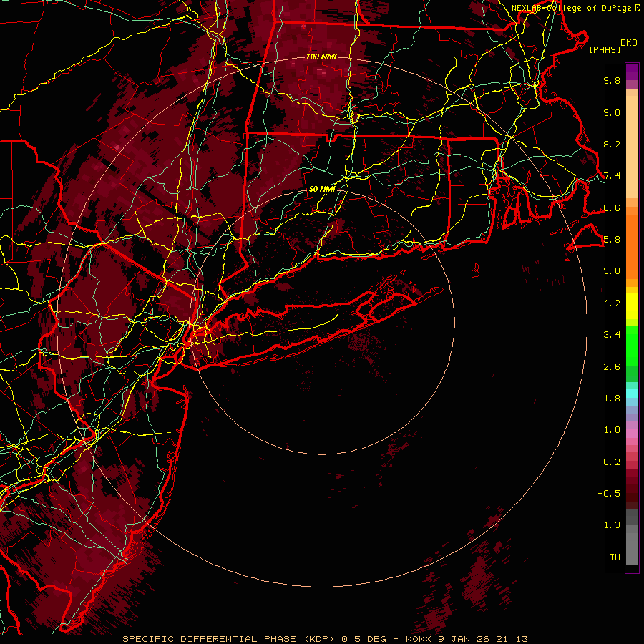Pick the cyan segment of the color scale
The height and width of the screenshot is (644, 644).
(632, 394)
